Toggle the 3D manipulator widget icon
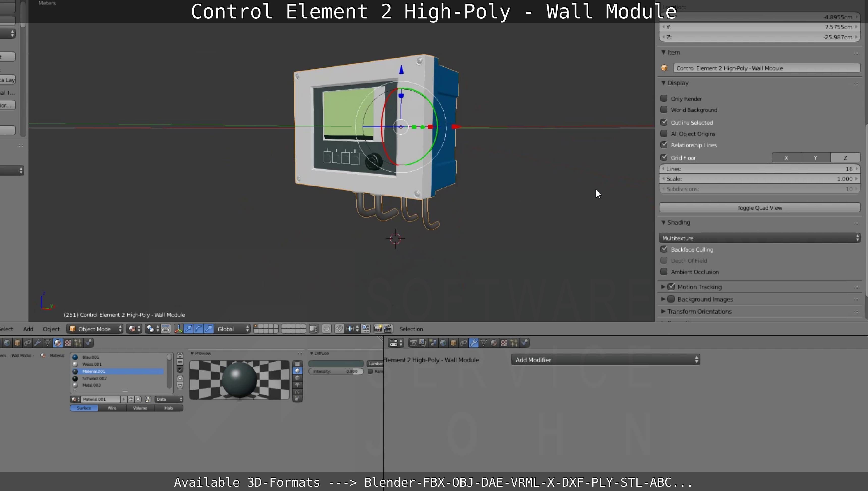Screen dimensions: 868x491 179,329
